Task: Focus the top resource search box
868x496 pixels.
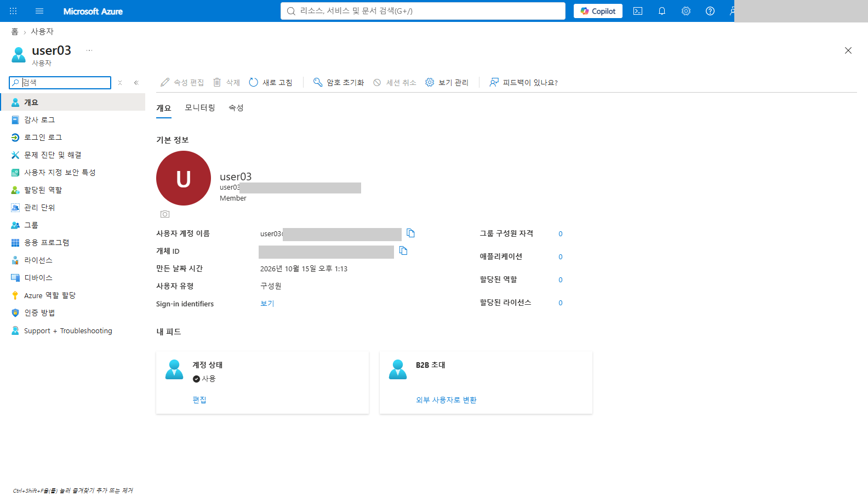Action: (x=423, y=11)
